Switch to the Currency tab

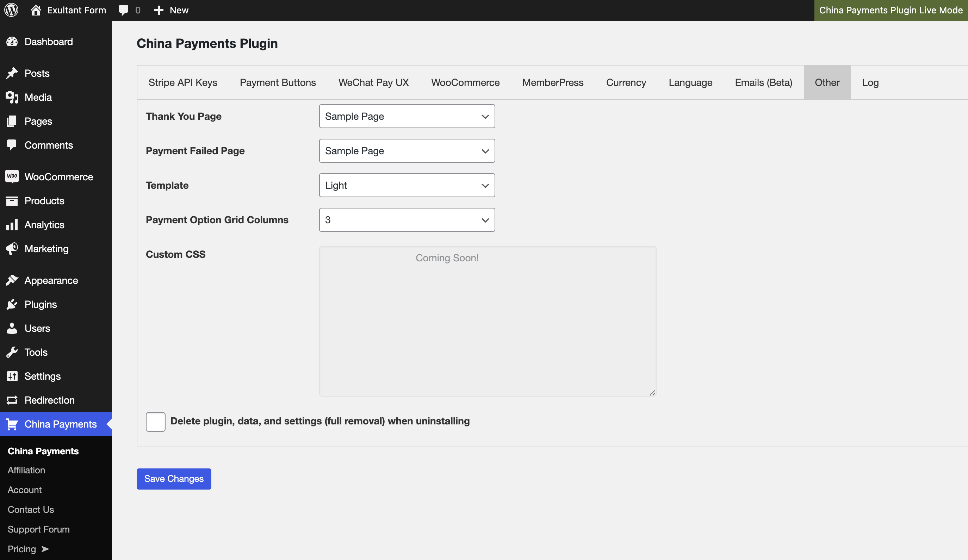click(626, 82)
